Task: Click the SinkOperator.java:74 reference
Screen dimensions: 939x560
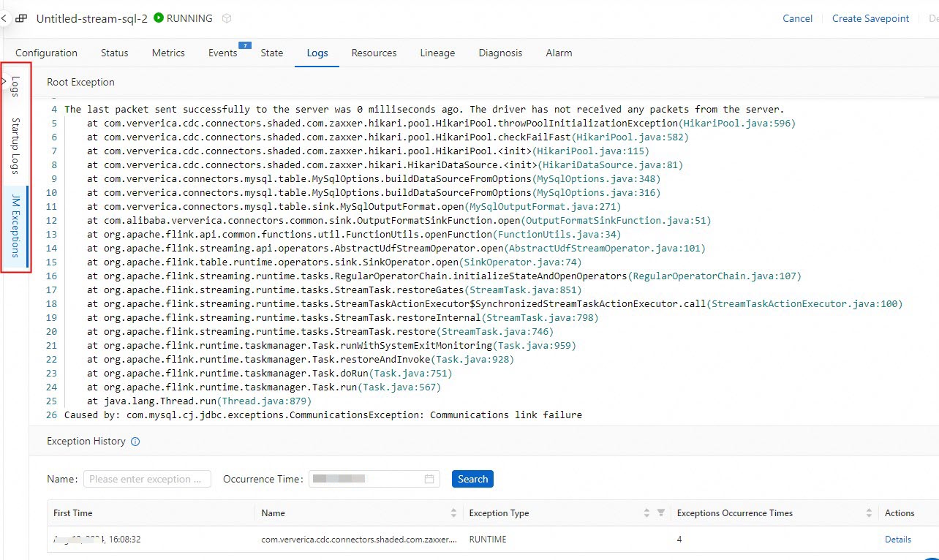Action: [x=520, y=262]
